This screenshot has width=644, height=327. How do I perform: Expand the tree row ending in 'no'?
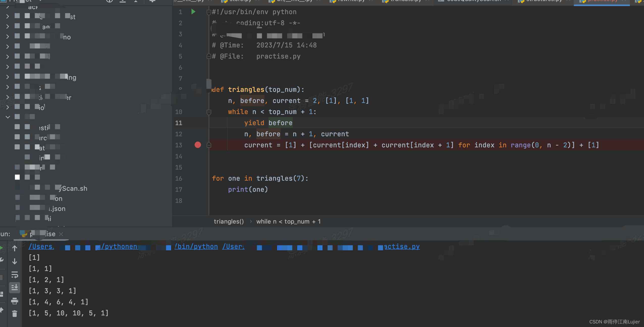(x=8, y=36)
